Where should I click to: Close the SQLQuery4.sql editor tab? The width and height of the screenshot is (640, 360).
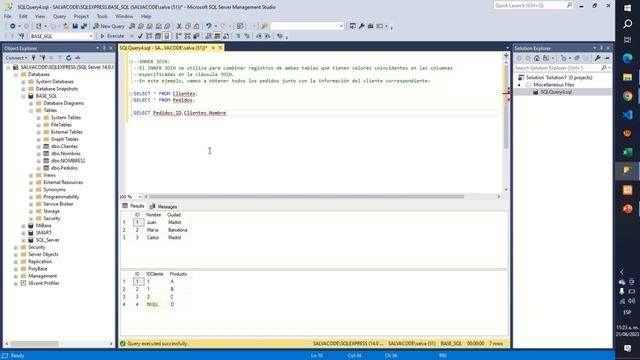pyautogui.click(x=220, y=48)
